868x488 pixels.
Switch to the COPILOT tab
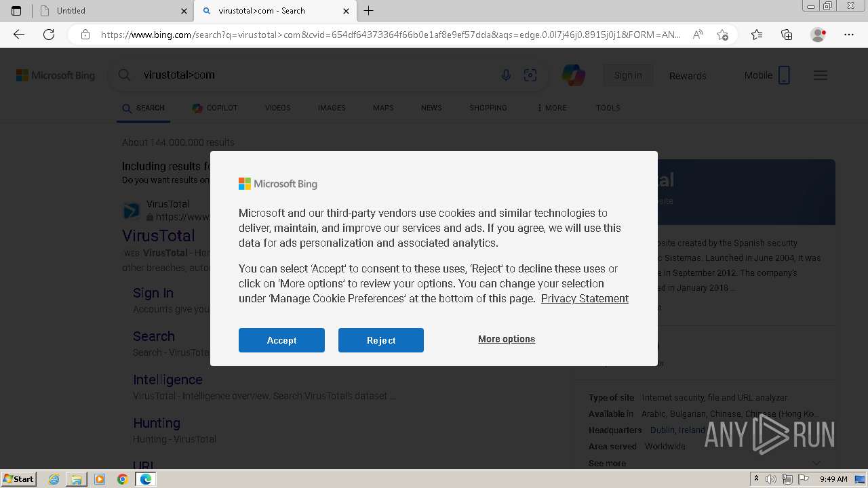[x=215, y=108]
